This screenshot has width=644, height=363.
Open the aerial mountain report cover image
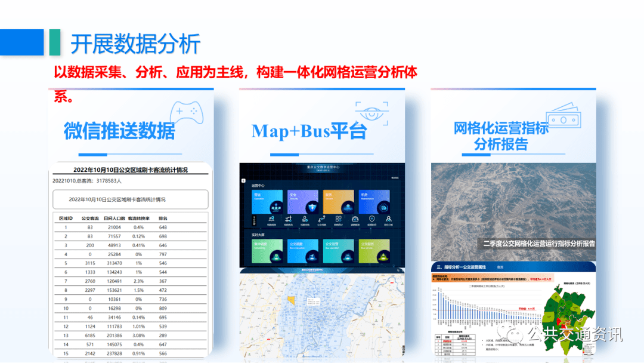513,212
